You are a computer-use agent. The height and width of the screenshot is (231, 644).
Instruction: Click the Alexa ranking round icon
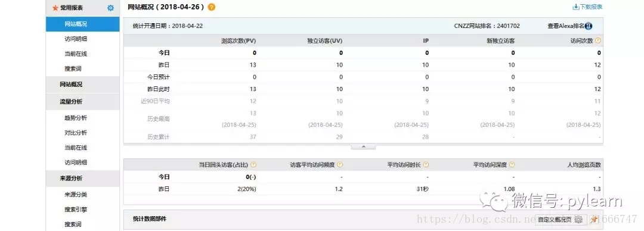[x=588, y=26]
